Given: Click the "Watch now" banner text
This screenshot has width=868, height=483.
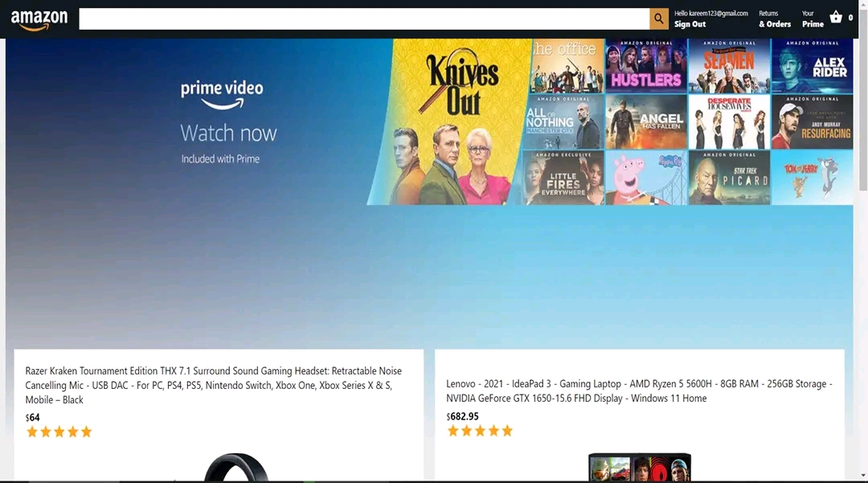Looking at the screenshot, I should tap(228, 133).
